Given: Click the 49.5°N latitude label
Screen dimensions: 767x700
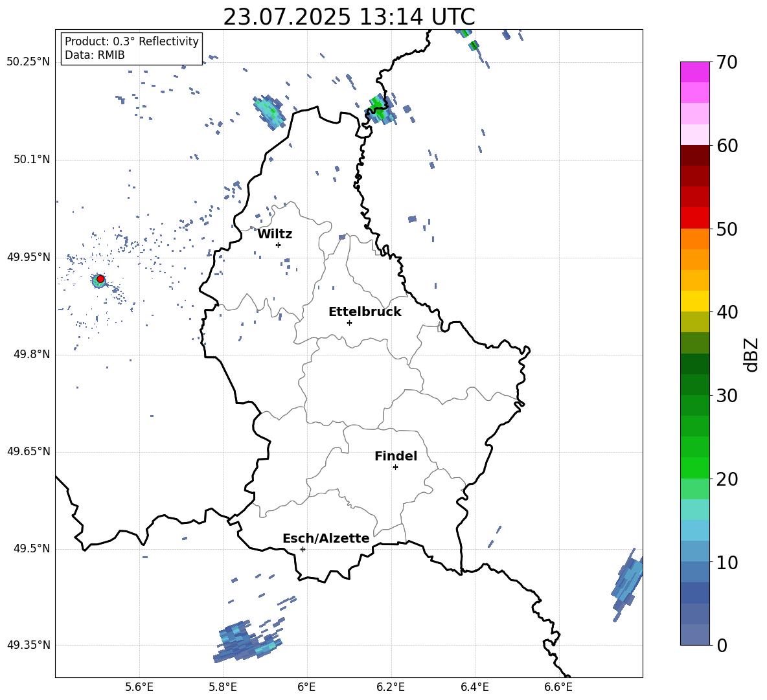Looking at the screenshot, I should click(32, 548).
